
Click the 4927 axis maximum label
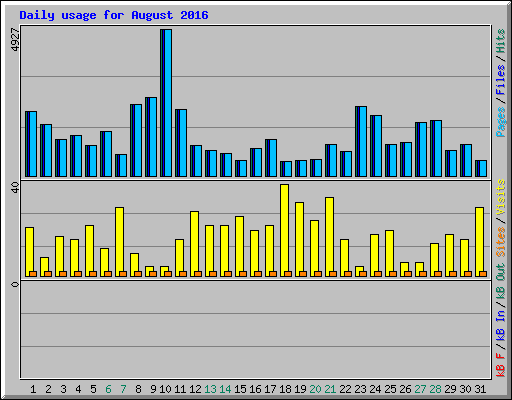tap(15, 40)
